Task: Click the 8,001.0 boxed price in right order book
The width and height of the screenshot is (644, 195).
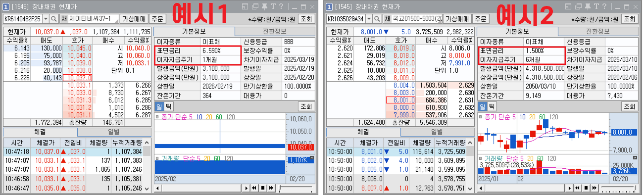Action: 401,100
